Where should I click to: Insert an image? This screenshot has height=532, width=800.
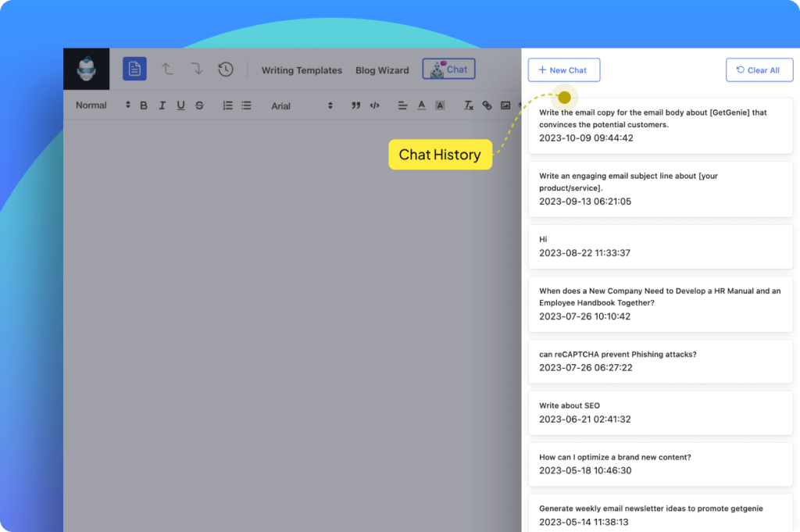[505, 105]
